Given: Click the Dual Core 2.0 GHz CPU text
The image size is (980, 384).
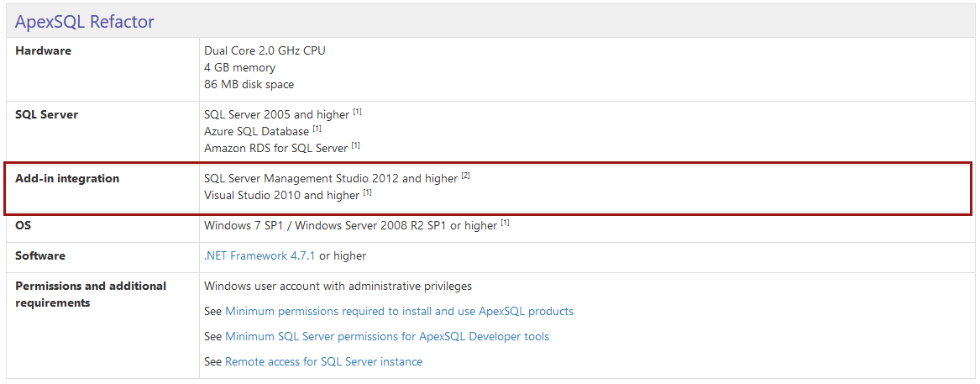Looking at the screenshot, I should 265,50.
